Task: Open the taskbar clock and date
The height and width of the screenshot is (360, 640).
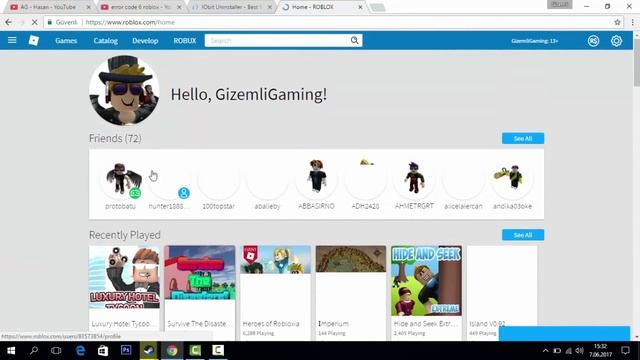Action: pos(600,351)
